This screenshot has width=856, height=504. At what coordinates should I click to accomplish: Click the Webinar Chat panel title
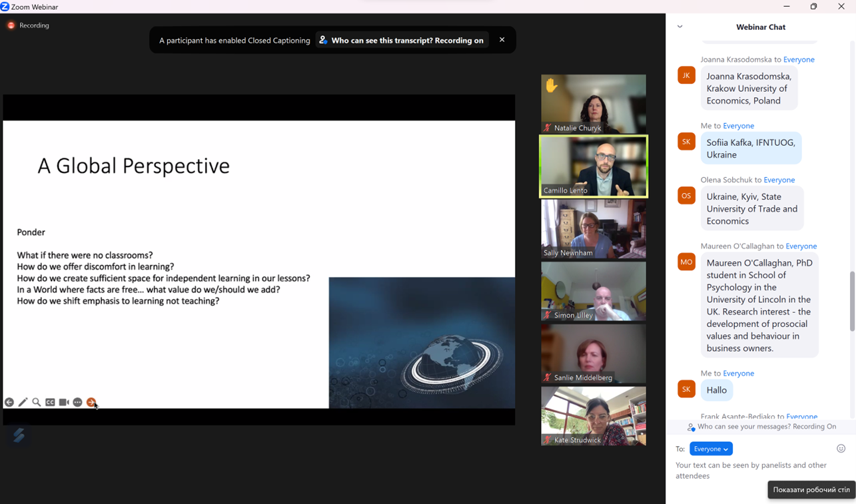761,27
